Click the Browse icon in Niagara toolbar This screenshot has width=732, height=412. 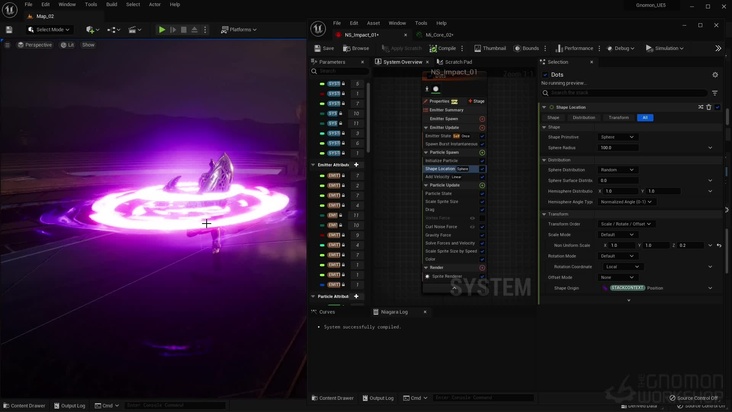coord(346,48)
